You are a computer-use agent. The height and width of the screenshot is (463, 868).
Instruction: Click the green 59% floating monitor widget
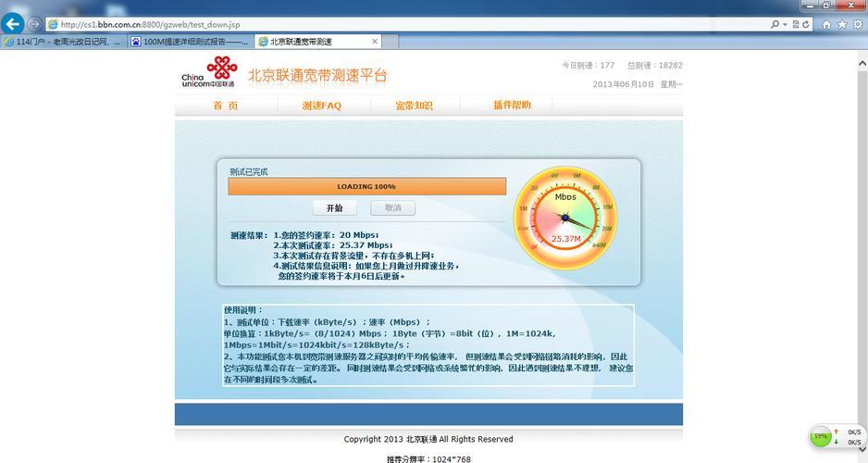tap(821, 436)
